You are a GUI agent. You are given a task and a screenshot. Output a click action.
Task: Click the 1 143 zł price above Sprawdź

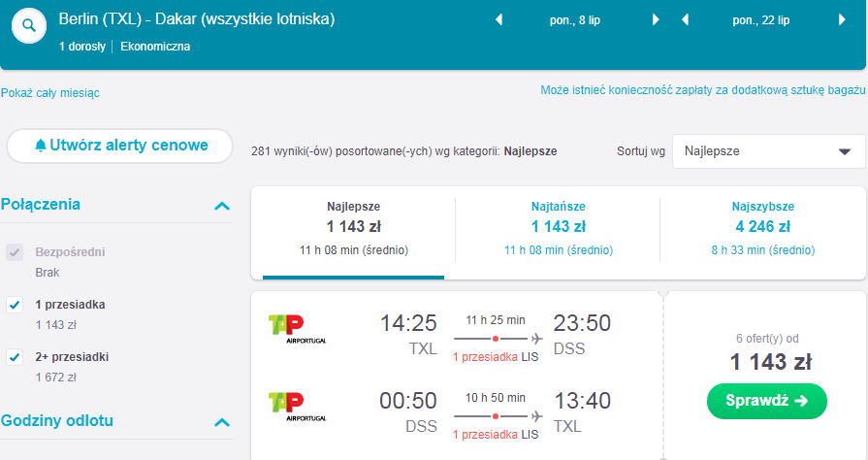pos(771,362)
